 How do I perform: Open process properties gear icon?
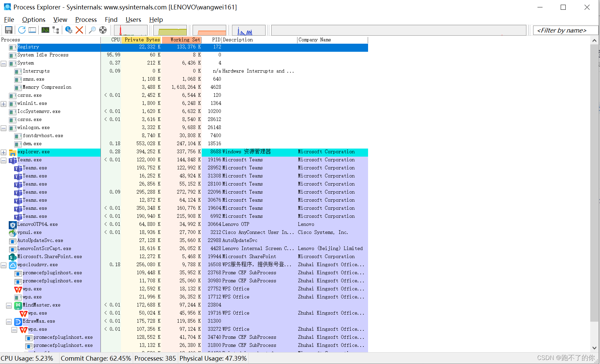click(x=69, y=30)
